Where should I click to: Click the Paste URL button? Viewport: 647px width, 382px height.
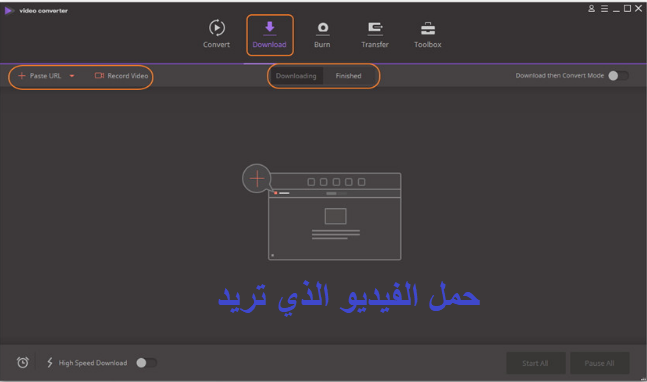40,76
